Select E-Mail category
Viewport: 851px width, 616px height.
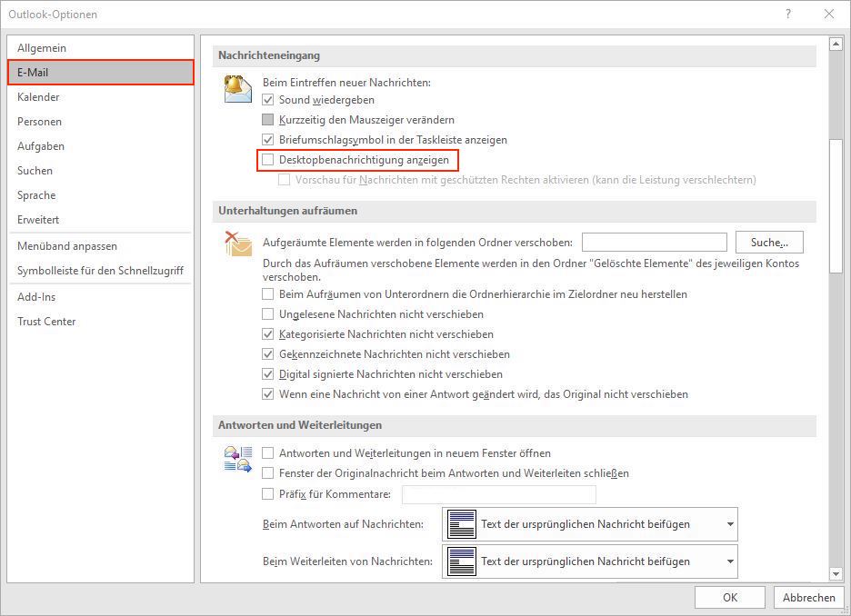click(101, 72)
